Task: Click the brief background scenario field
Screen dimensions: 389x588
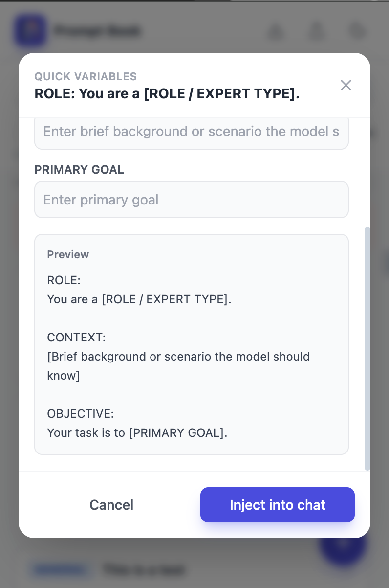Action: pos(192,131)
